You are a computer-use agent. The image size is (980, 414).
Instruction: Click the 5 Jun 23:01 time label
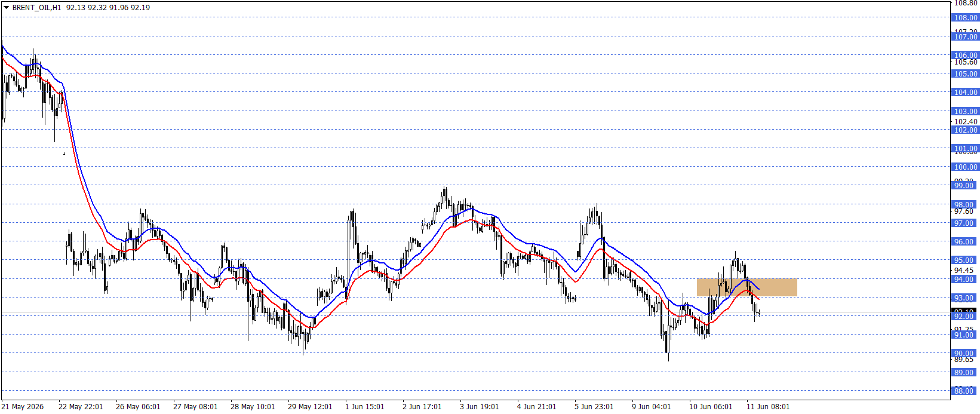pos(594,407)
